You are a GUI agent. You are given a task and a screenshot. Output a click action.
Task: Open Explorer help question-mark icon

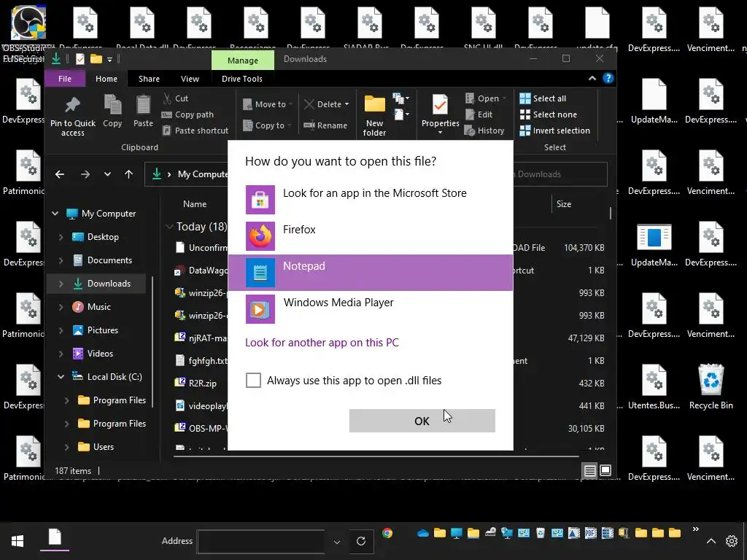point(608,79)
